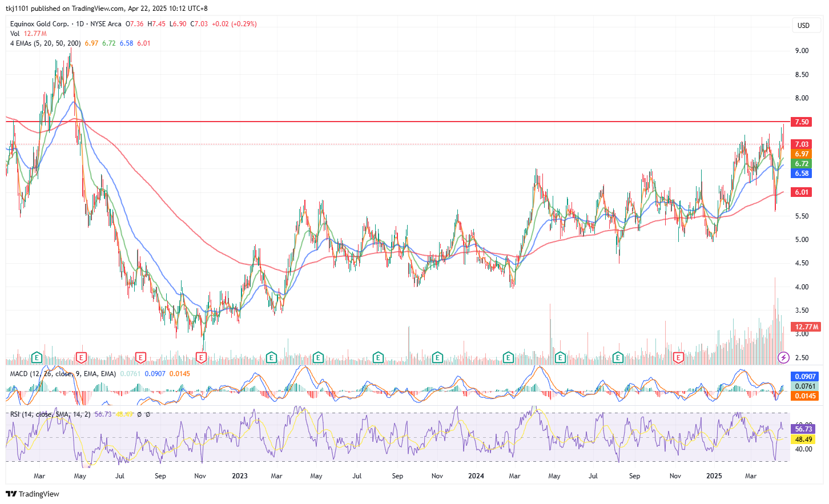Click green earnings marker E near May 2024
The image size is (829, 504).
tap(560, 358)
